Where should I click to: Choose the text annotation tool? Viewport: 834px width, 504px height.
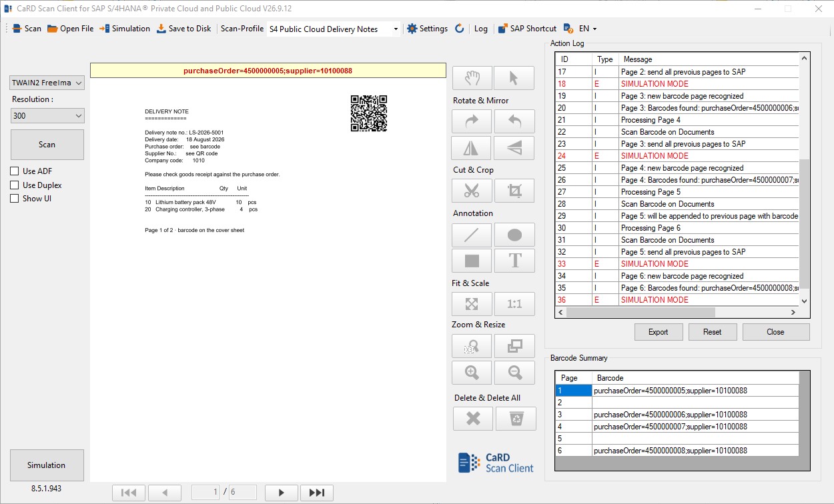514,261
